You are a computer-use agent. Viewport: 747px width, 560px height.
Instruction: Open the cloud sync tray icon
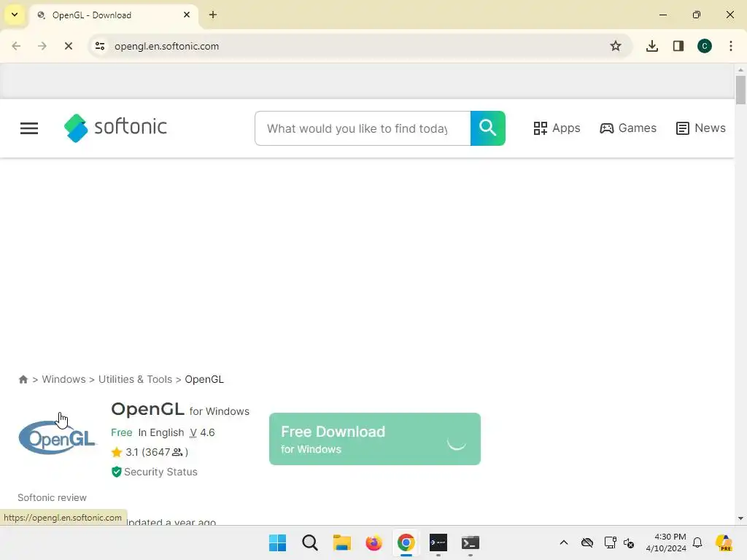(587, 542)
